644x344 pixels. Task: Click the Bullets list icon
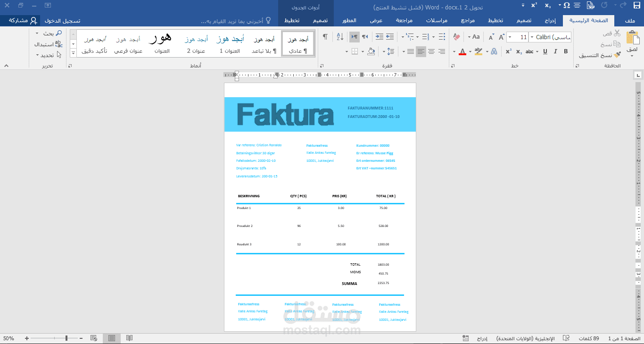[442, 37]
